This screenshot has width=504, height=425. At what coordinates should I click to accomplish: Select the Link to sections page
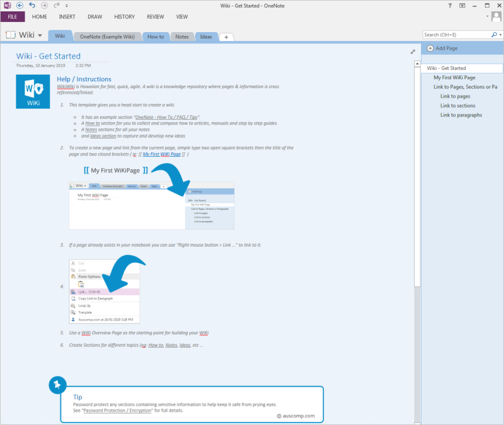(457, 106)
